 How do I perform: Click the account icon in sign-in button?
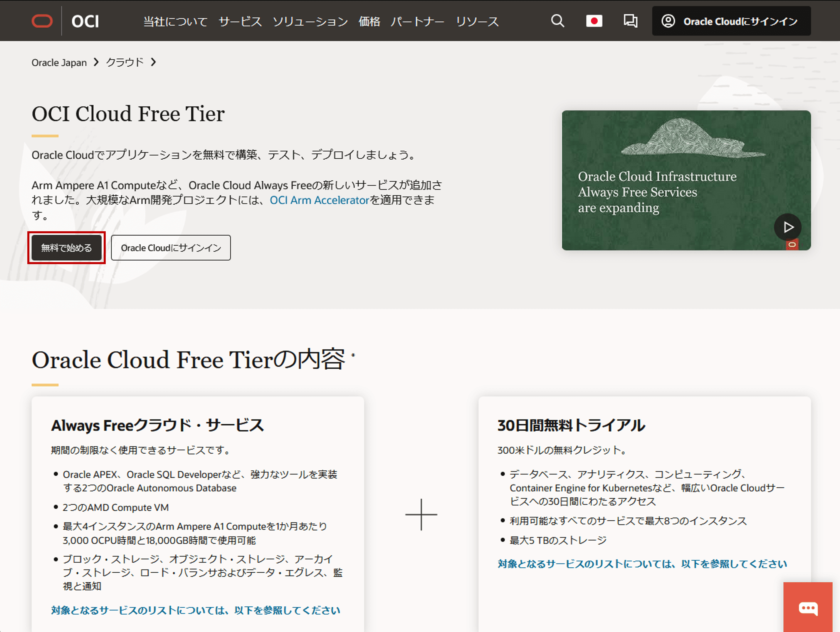(668, 21)
